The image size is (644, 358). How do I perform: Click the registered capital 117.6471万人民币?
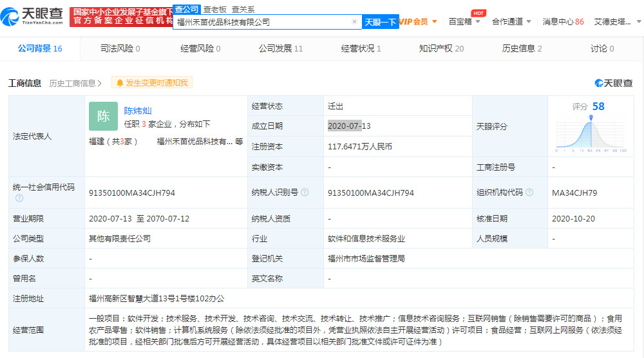tap(360, 147)
